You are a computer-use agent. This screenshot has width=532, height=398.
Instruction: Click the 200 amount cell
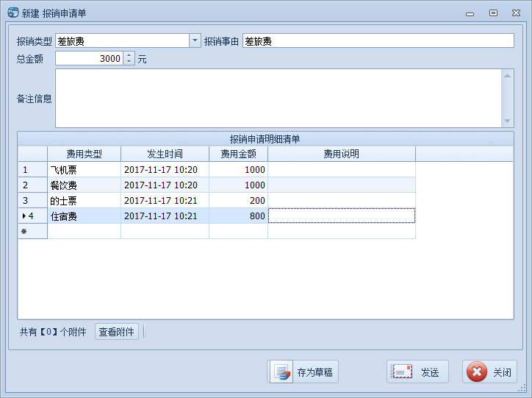(239, 200)
